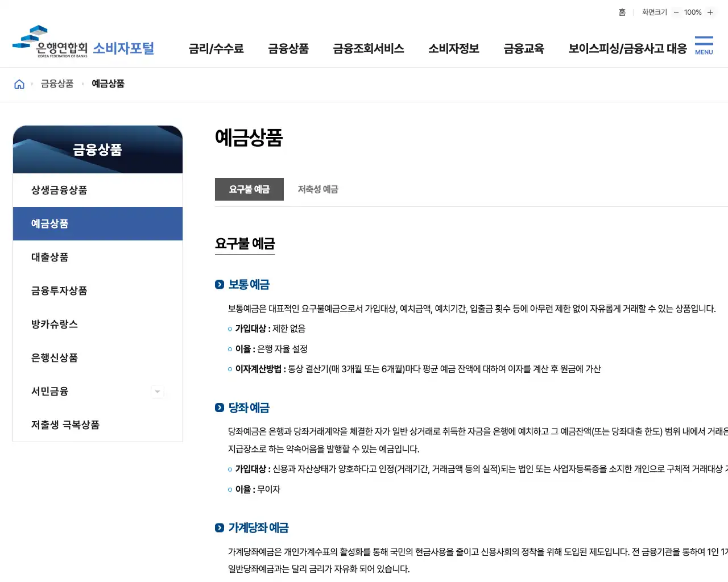This screenshot has height=582, width=728.
Task: Increase screen size with plus icon
Action: click(710, 13)
